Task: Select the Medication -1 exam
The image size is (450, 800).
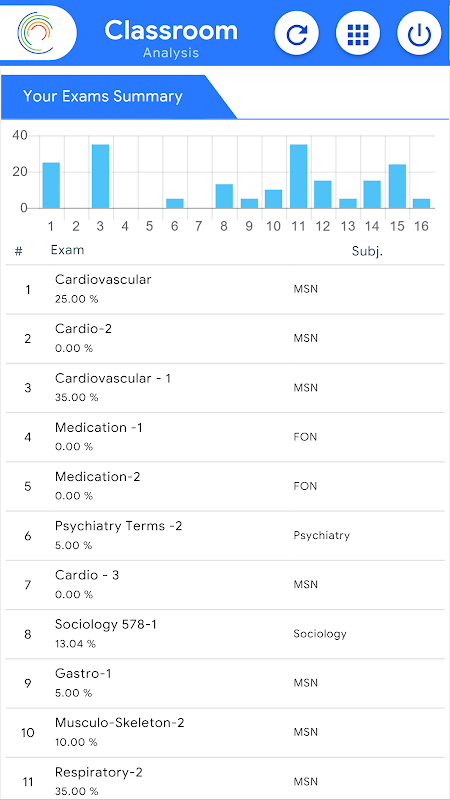Action: [x=225, y=437]
